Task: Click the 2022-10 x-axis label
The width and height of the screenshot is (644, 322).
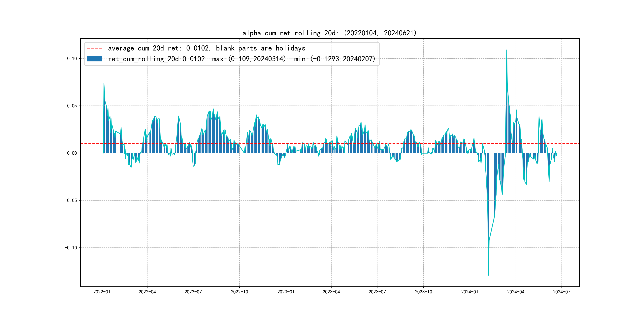Action: click(239, 292)
